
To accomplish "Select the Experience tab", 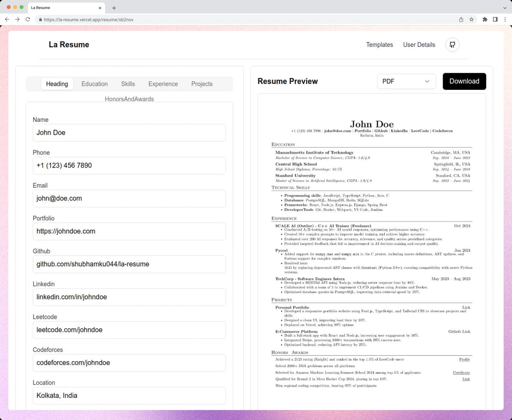I will click(x=163, y=84).
